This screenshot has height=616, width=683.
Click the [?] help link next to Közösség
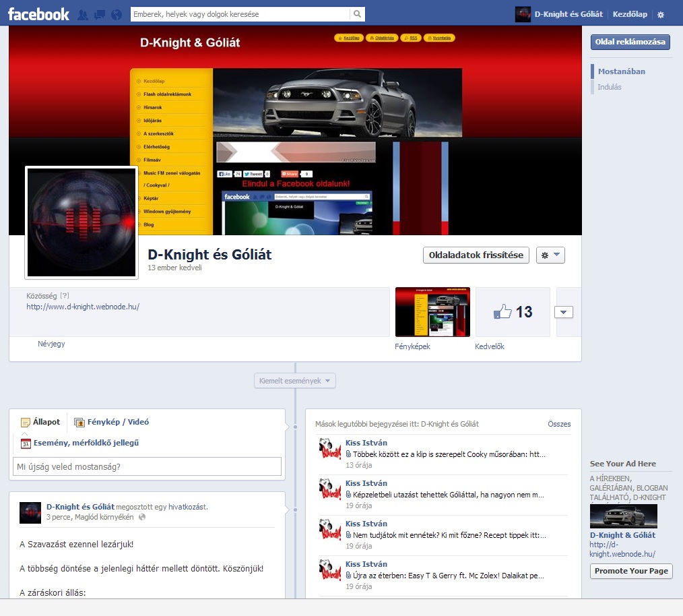[65, 296]
